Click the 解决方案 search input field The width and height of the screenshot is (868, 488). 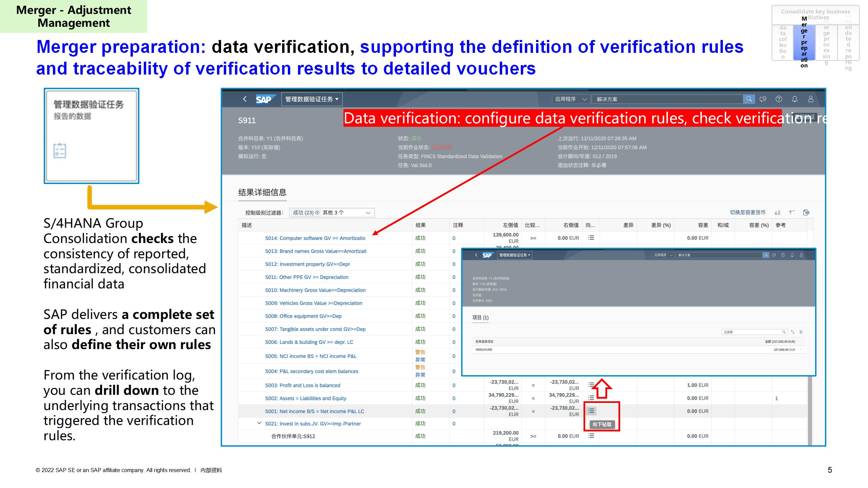tap(666, 99)
